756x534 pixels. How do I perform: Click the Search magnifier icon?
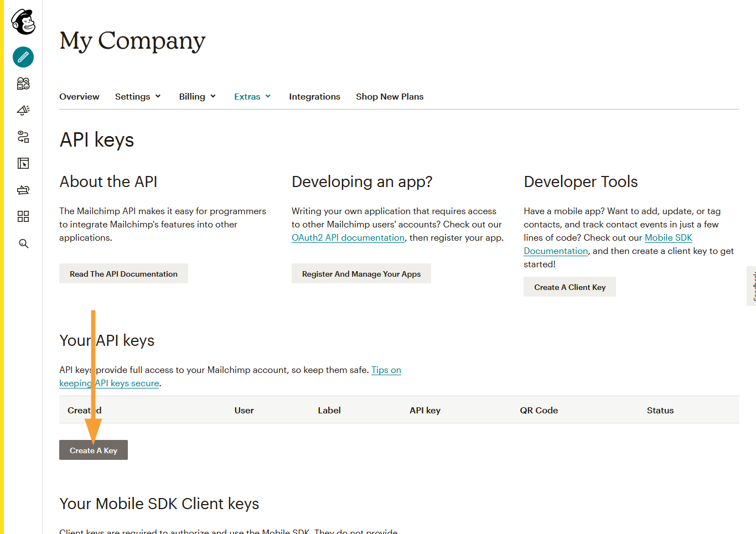[x=23, y=243]
